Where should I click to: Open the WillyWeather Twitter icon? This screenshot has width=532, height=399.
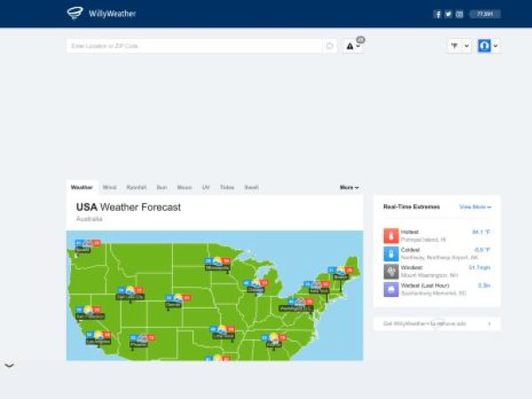coord(448,14)
